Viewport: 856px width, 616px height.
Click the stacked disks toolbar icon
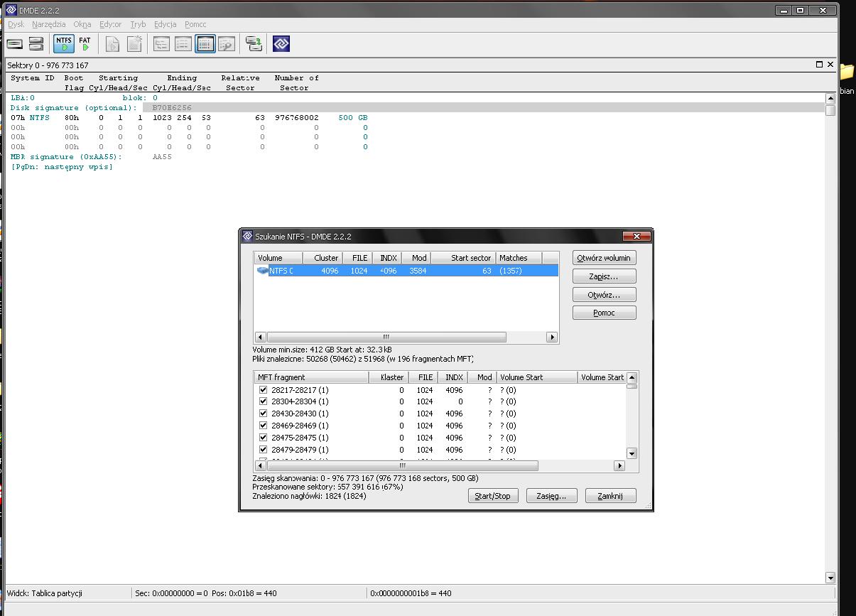tap(36, 44)
